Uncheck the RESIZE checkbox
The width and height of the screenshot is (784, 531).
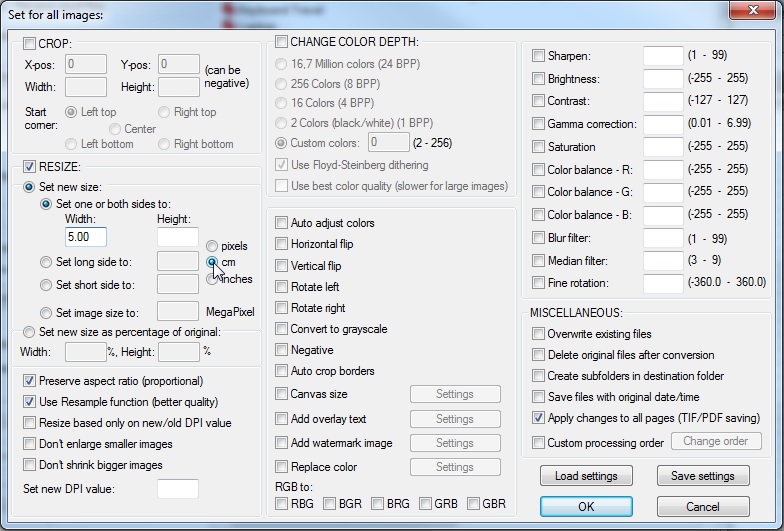(x=29, y=166)
